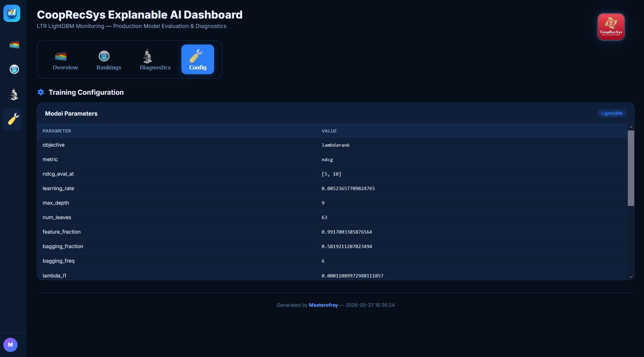644x357 pixels.
Task: Select the ndcg_eval_at parameter label
Action: [58, 174]
